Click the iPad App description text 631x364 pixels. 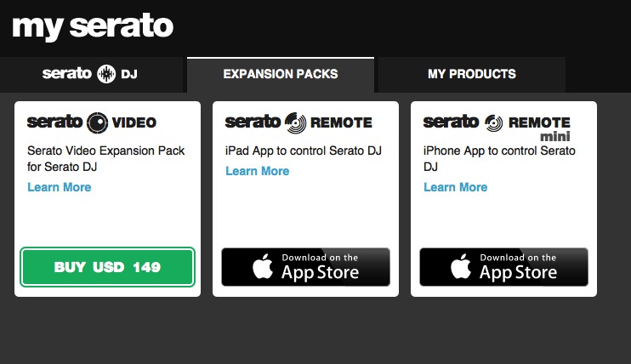click(304, 151)
